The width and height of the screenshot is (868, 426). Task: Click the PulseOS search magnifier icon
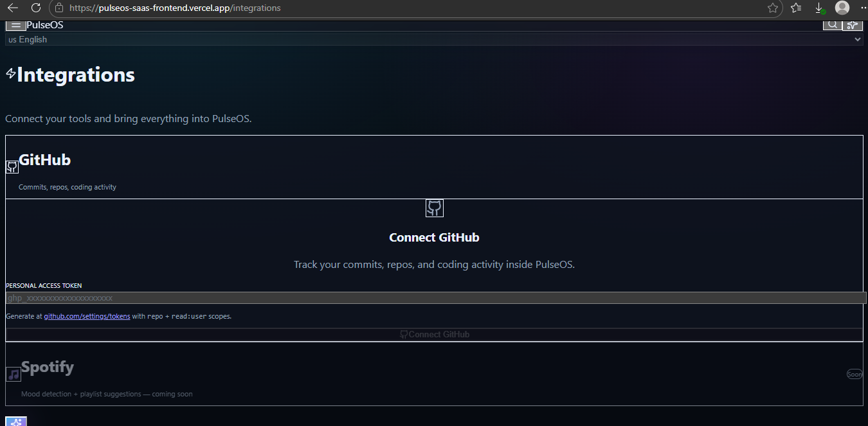click(832, 25)
